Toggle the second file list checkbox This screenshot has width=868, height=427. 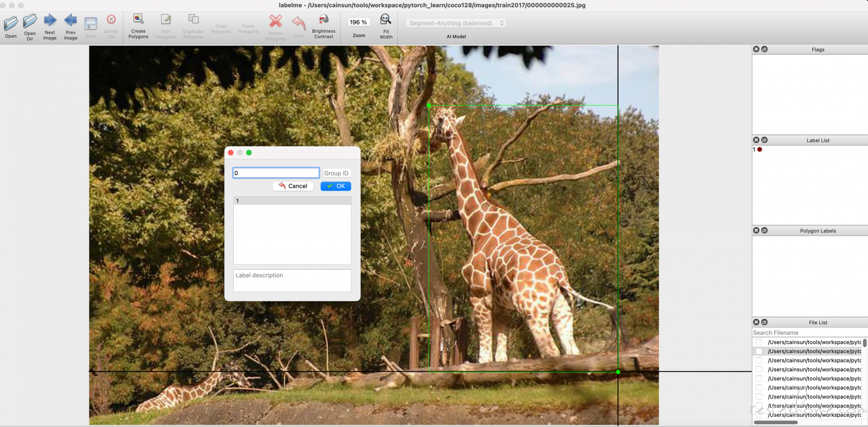(759, 351)
